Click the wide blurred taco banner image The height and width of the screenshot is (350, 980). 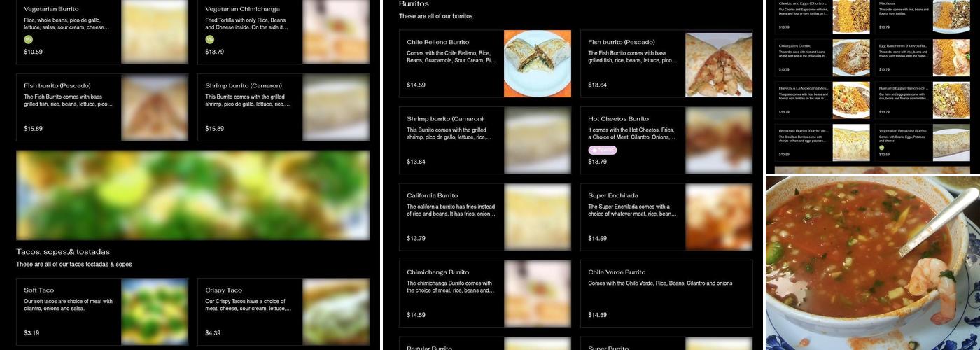[193, 195]
